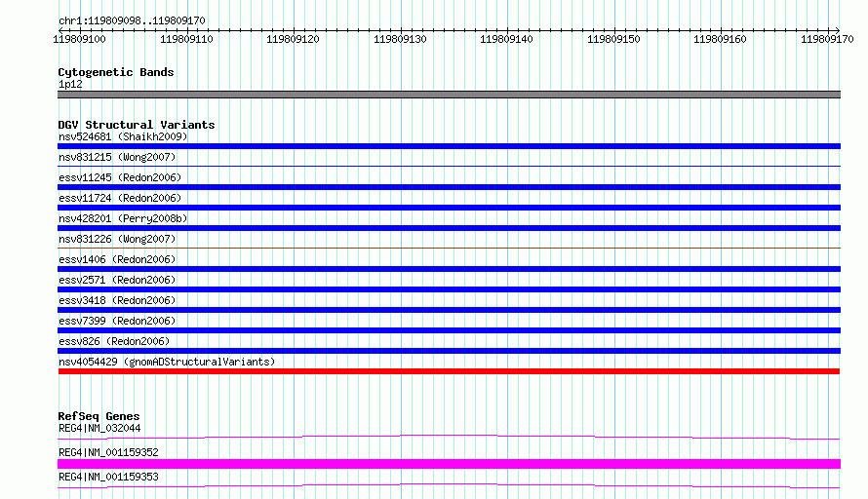Select variant nsv831226 (Wong2007) label
Image resolution: width=868 pixels, height=499 pixels.
(117, 239)
